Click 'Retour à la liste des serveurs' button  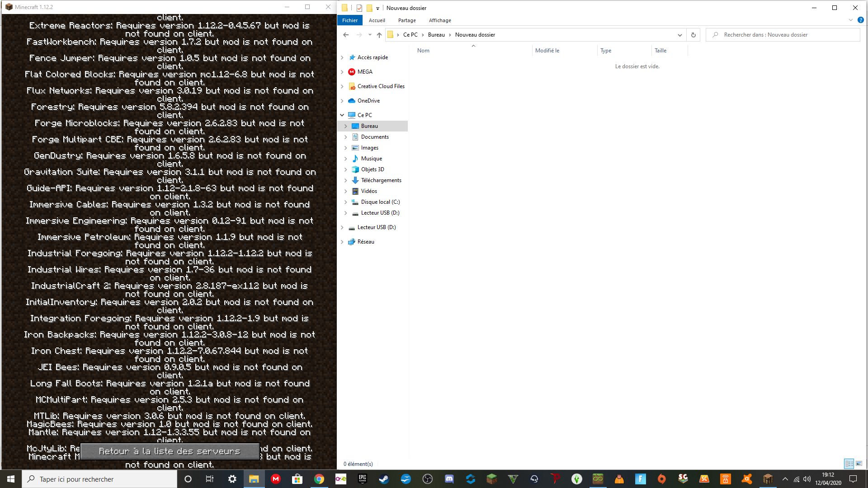click(170, 451)
